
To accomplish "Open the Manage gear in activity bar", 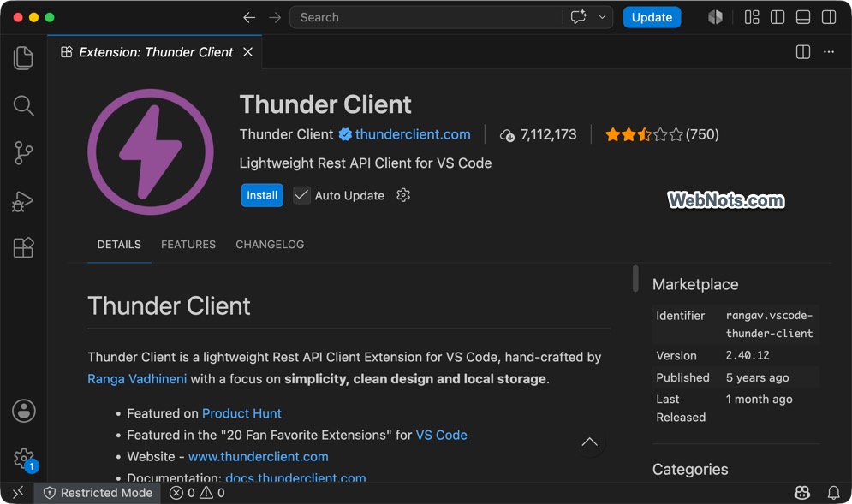I will tap(24, 460).
